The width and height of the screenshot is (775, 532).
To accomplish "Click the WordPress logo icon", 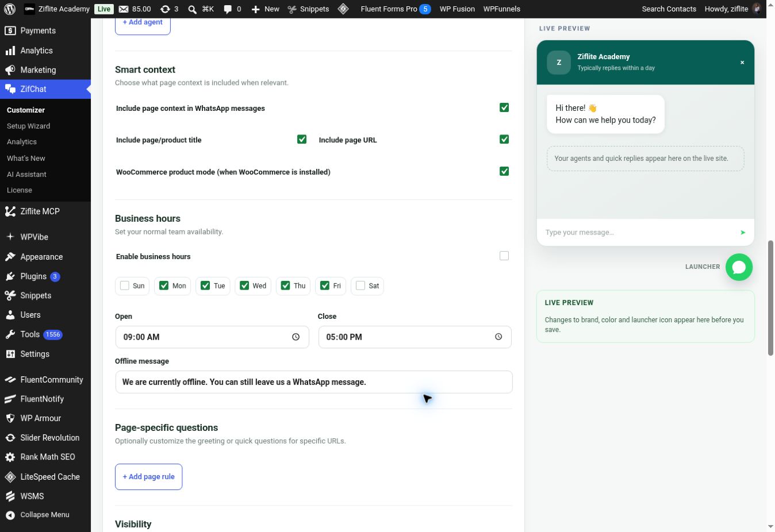I will coord(9,9).
